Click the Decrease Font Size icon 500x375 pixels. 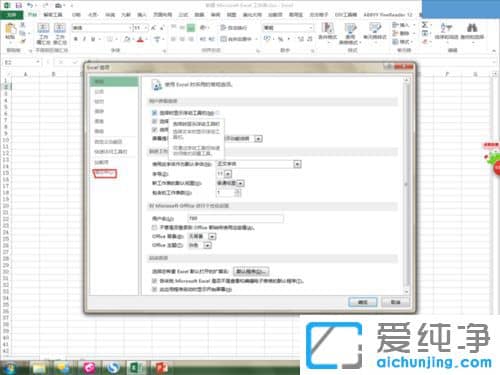pyautogui.click(x=162, y=28)
